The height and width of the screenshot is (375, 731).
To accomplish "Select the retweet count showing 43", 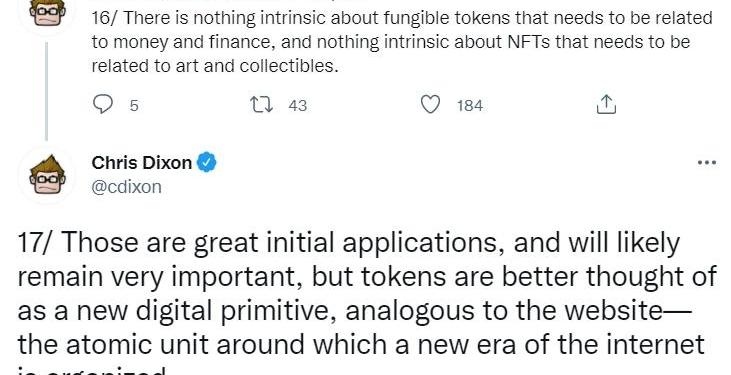I will click(297, 106).
